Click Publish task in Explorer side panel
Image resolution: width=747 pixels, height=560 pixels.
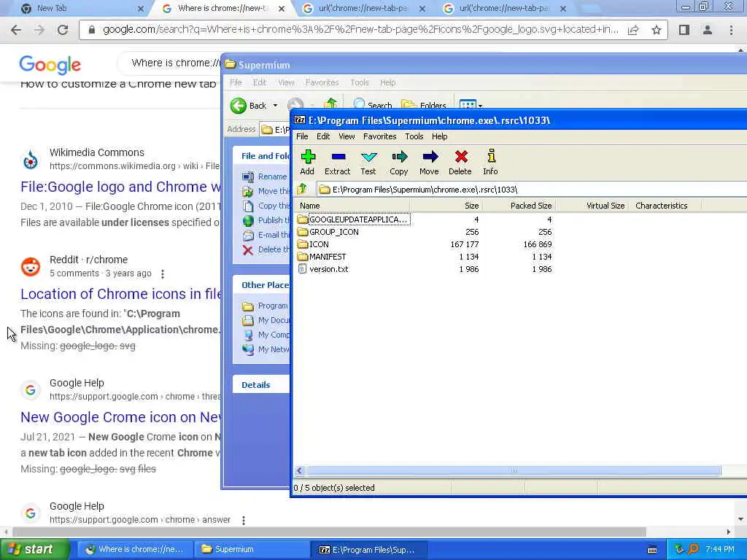[266, 220]
